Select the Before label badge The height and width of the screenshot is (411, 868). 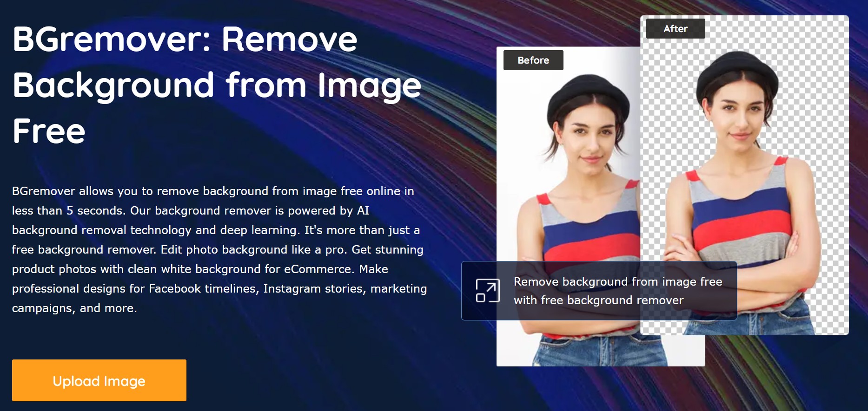tap(533, 60)
